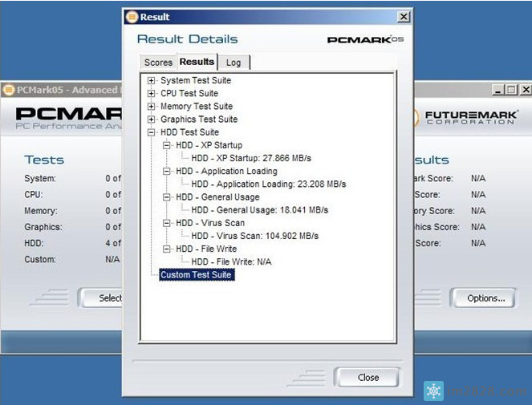Open the Log tab
532x405 pixels.
[x=233, y=63]
